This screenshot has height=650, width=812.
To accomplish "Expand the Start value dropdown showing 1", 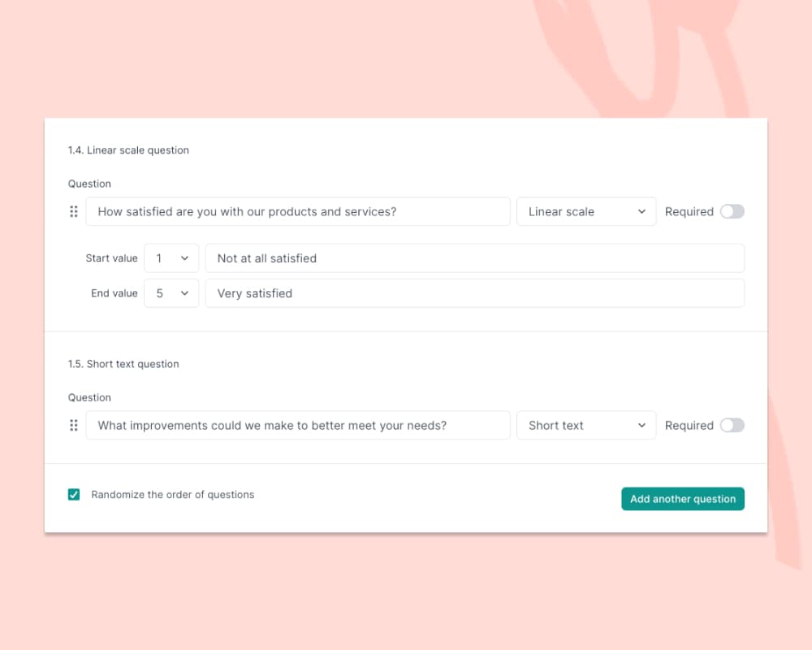I will [171, 258].
